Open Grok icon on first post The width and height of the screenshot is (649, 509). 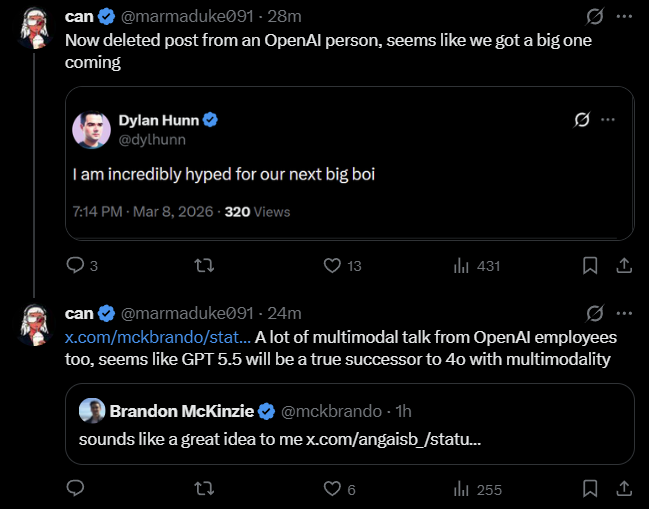point(594,17)
